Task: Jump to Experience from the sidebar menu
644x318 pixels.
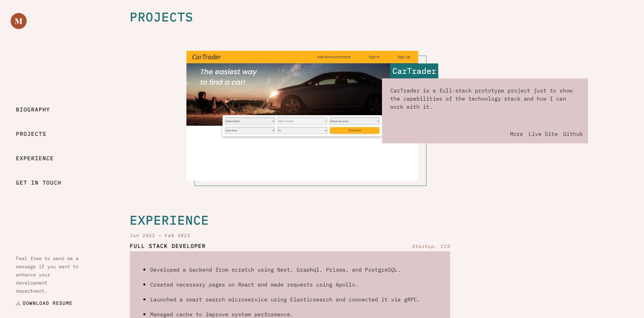Action: (x=35, y=158)
